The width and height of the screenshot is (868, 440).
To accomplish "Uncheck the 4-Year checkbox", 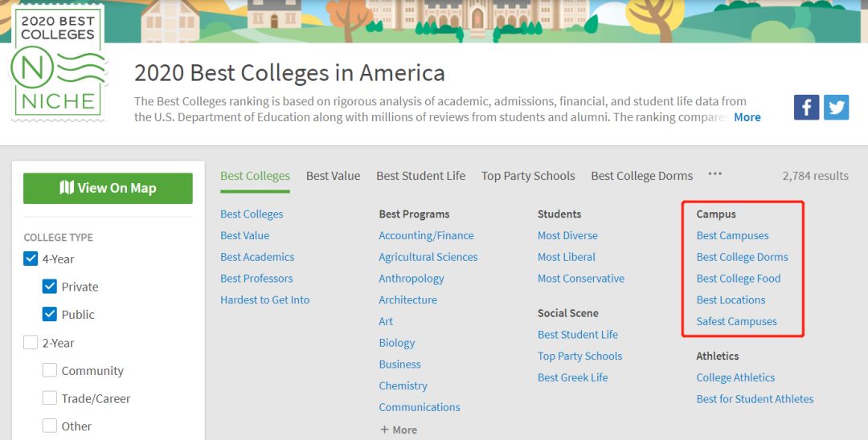I will 31,259.
